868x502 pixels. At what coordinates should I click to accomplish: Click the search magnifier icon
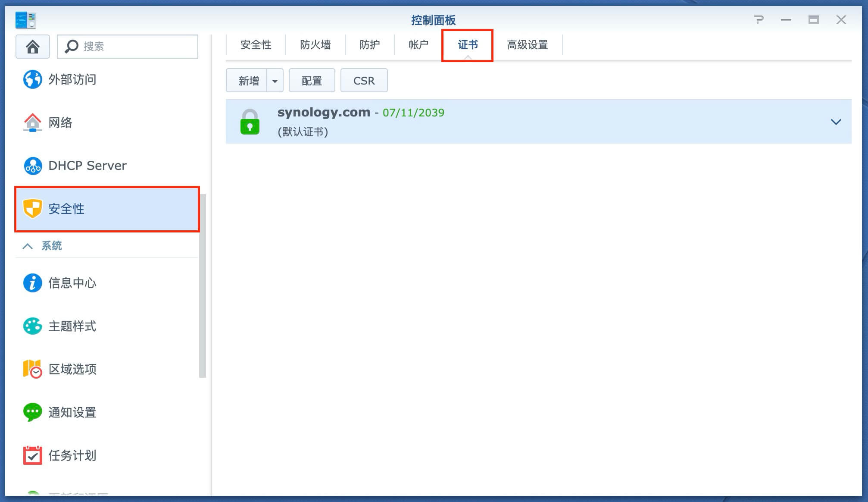coord(72,46)
